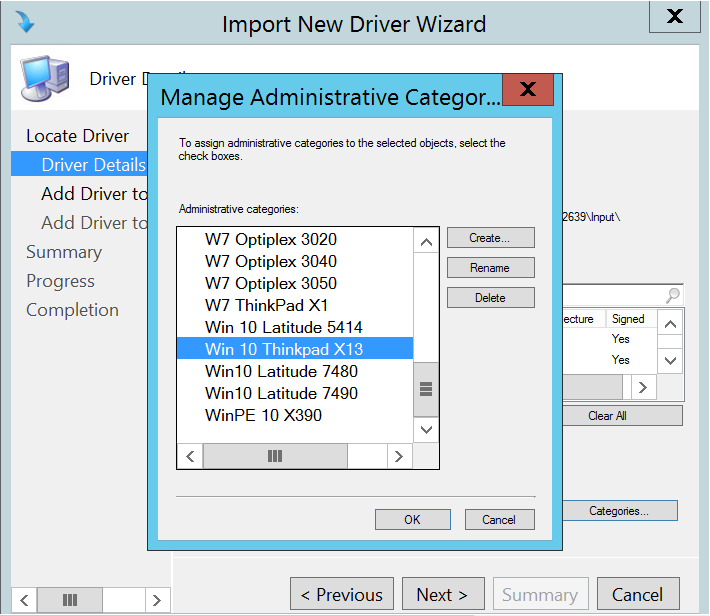Click the Rename button
Screen dimensions: 710x616
(x=490, y=268)
